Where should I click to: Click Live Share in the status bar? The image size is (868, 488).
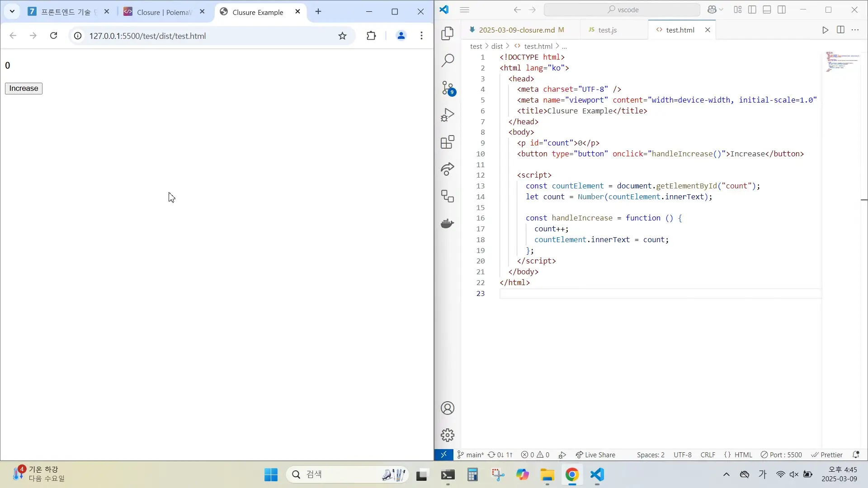point(595,455)
